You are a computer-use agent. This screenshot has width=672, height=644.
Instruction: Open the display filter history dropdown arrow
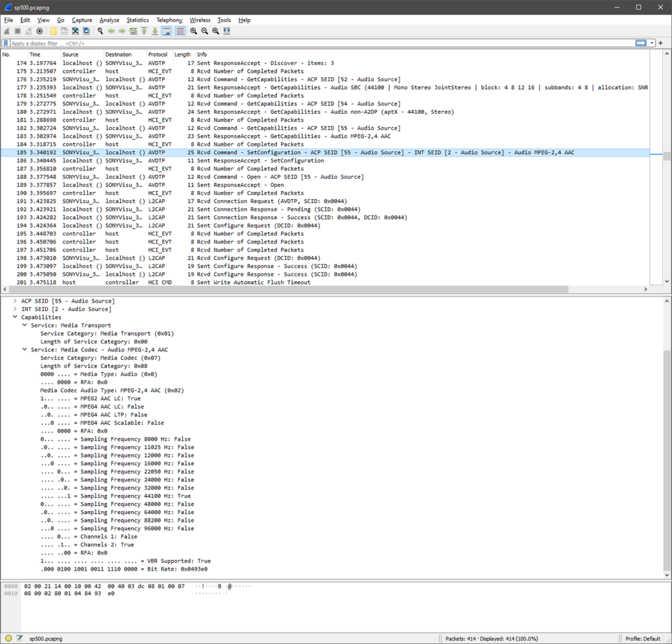click(x=652, y=43)
